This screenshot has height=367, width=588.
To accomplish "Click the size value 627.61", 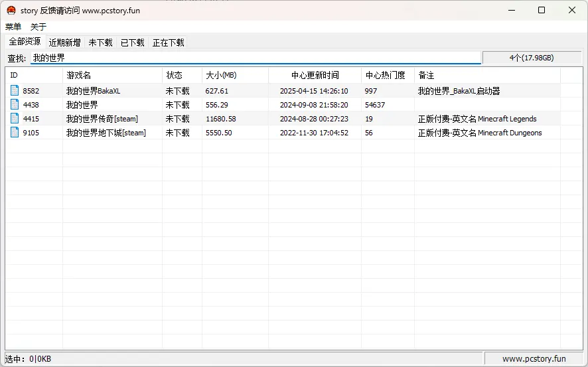I will click(x=217, y=91).
